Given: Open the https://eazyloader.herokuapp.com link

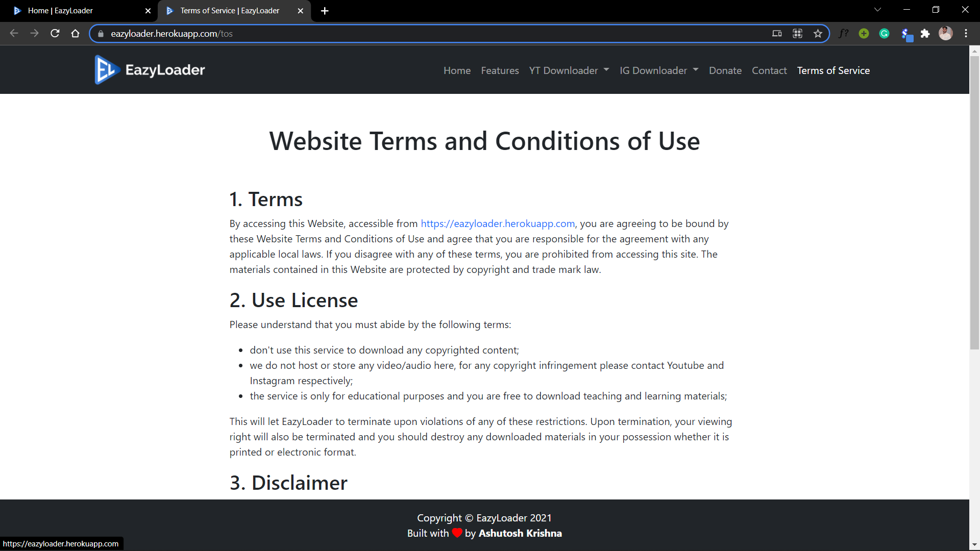Looking at the screenshot, I should pyautogui.click(x=497, y=223).
